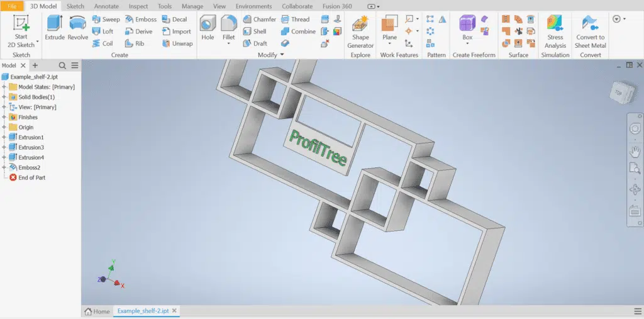Expand the Finishes node

pyautogui.click(x=4, y=117)
